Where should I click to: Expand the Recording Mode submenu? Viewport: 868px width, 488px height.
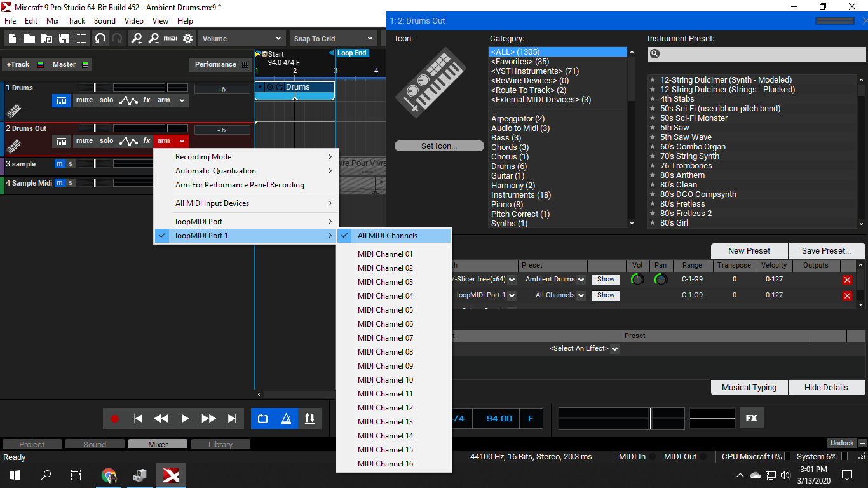tap(247, 157)
